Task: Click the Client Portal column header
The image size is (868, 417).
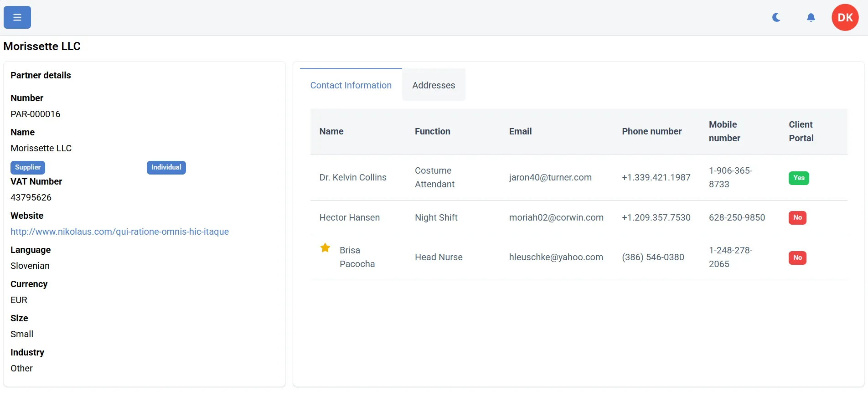Action: tap(801, 131)
